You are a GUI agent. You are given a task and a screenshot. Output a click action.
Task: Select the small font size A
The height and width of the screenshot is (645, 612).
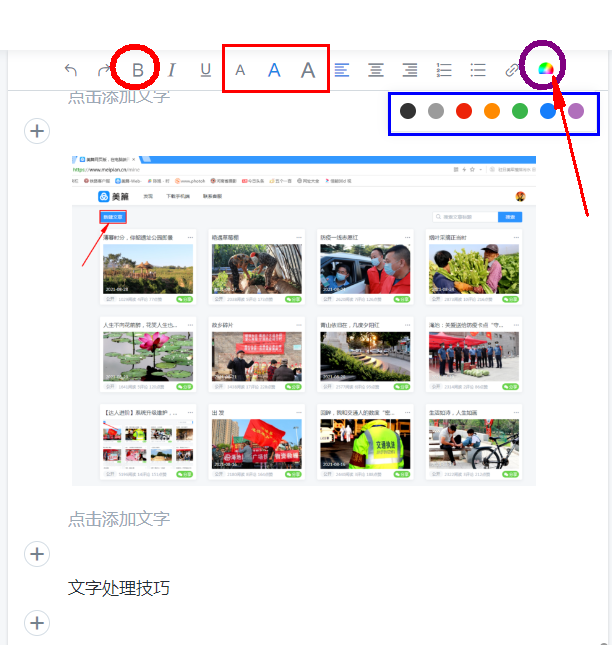(240, 70)
